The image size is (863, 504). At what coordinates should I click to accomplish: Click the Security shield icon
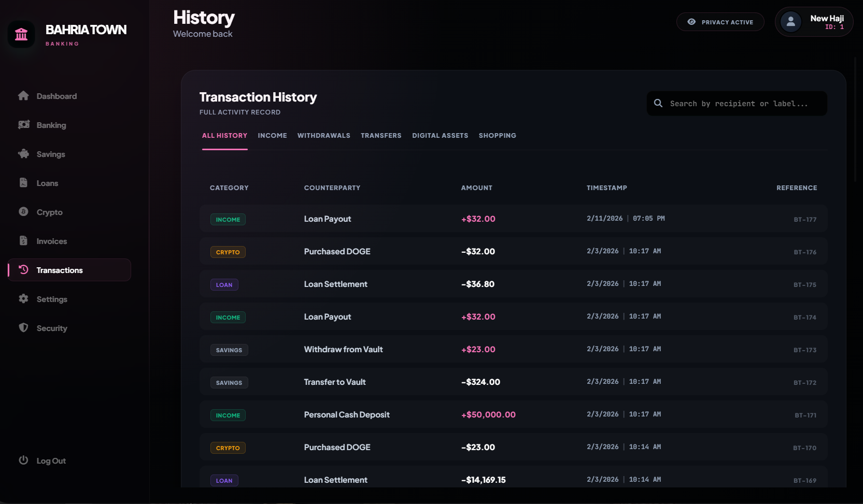coord(23,328)
